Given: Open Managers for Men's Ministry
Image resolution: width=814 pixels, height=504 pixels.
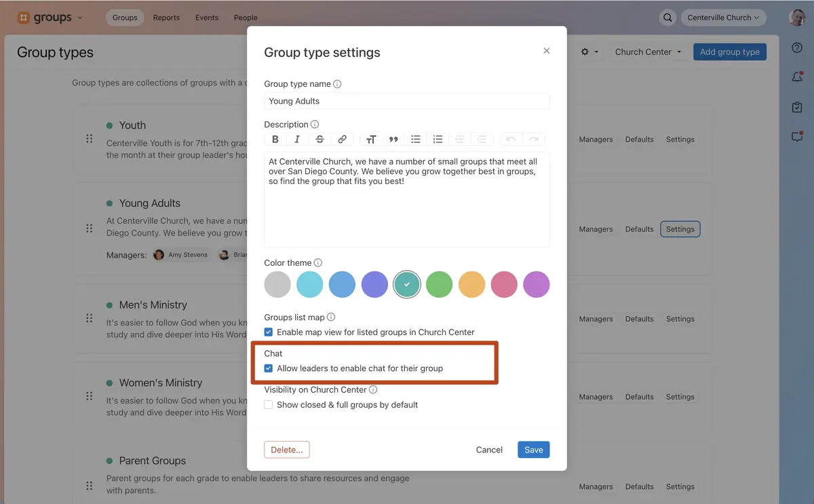Looking at the screenshot, I should click(x=596, y=319).
